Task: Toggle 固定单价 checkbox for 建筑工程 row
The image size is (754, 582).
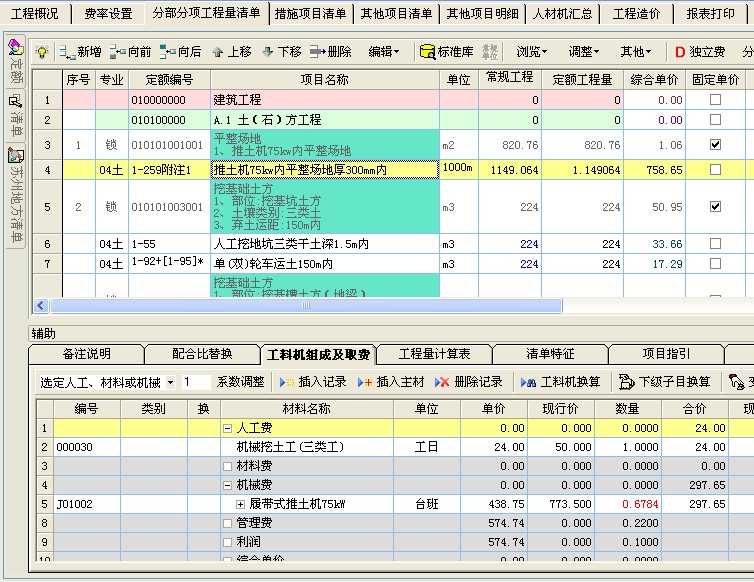Action: (715, 100)
